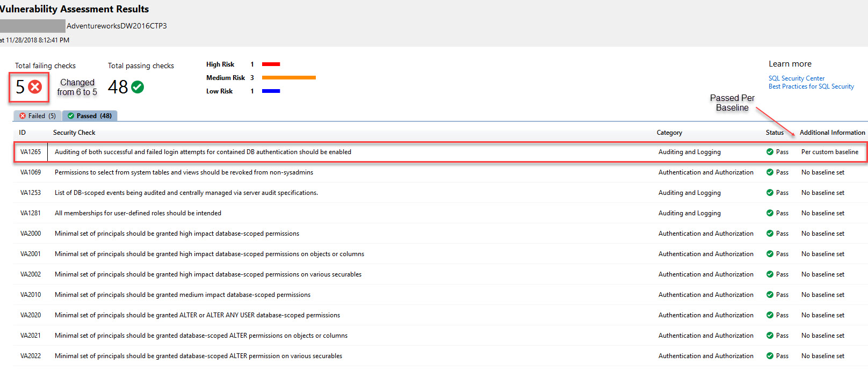Click the Pass icon for VA2000
868x371 pixels.
tap(770, 234)
